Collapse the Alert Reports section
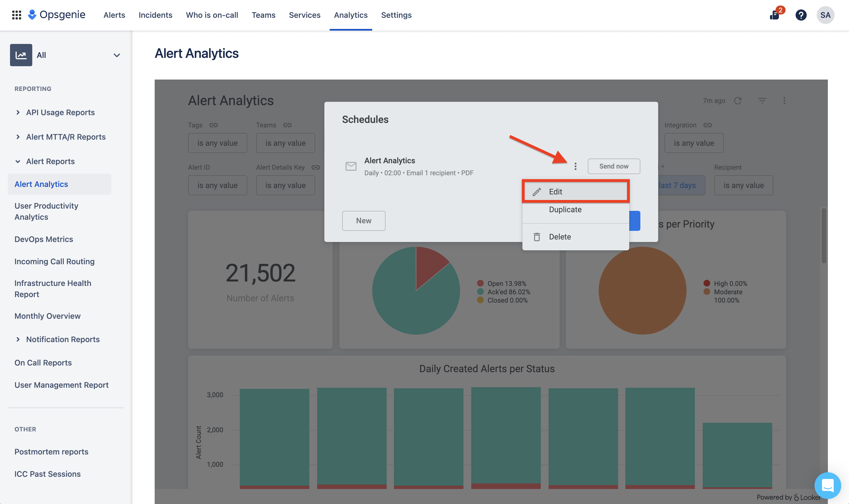The height and width of the screenshot is (504, 849). click(18, 161)
